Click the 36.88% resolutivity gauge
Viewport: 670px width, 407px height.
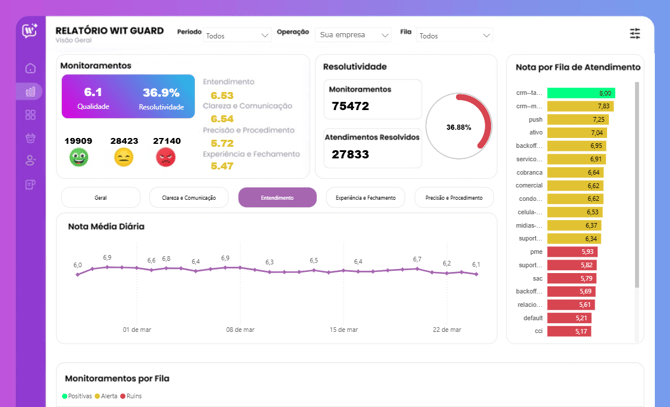[459, 126]
